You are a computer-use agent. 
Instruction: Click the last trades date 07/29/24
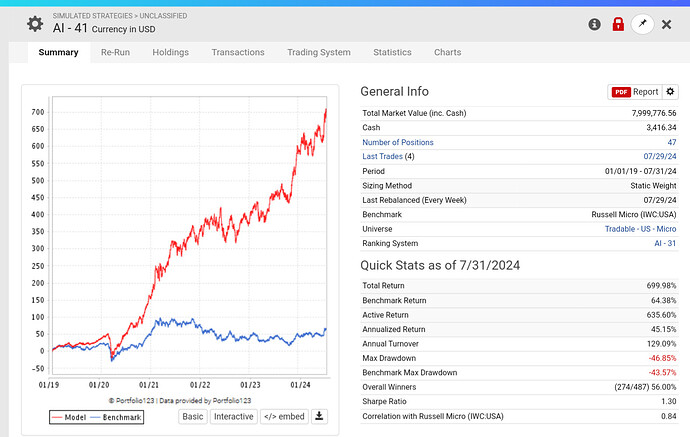tap(660, 156)
